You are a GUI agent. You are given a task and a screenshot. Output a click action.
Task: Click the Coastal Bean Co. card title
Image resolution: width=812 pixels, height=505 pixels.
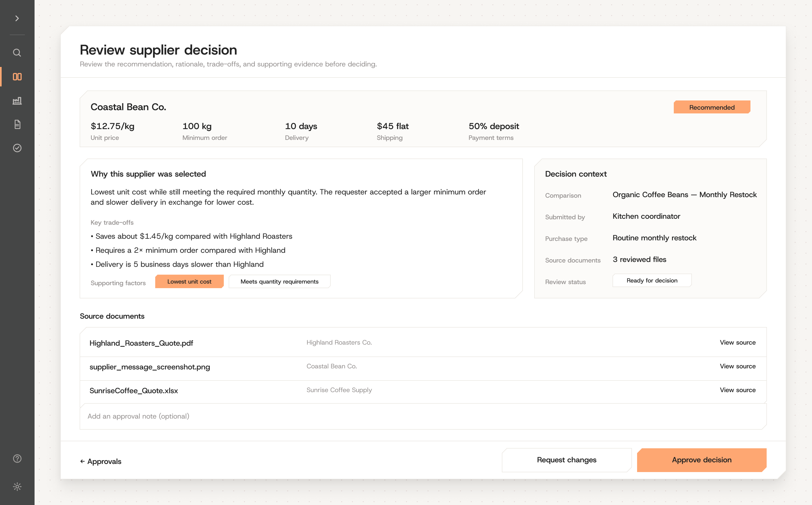tap(128, 107)
